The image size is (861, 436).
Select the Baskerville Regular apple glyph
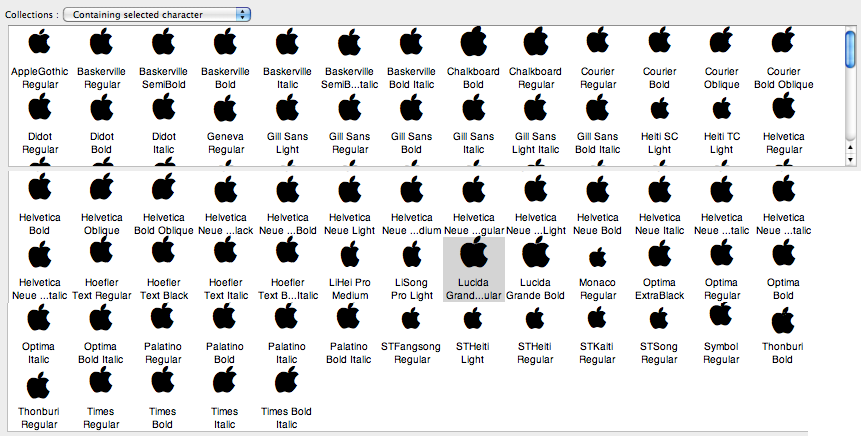(102, 42)
